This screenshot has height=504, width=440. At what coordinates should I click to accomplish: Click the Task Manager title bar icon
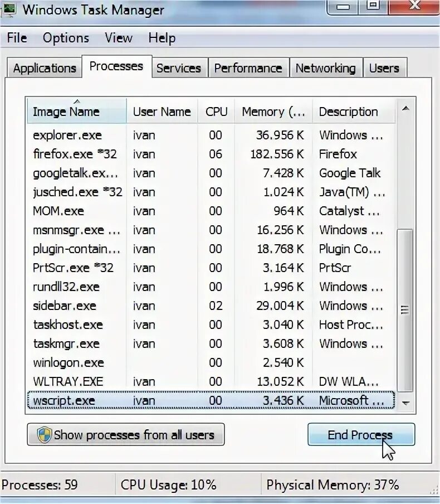tap(9, 9)
